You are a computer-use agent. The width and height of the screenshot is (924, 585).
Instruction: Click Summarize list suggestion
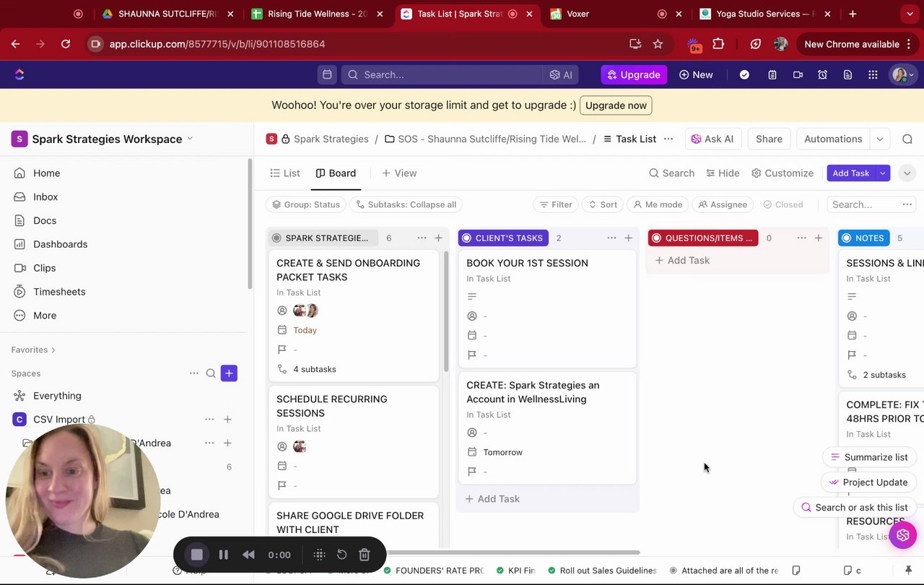point(869,457)
